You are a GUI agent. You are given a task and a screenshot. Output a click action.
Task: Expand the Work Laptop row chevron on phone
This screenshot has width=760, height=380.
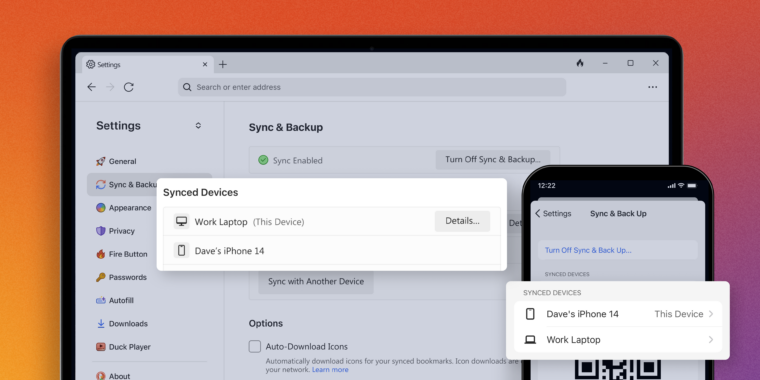coord(711,340)
